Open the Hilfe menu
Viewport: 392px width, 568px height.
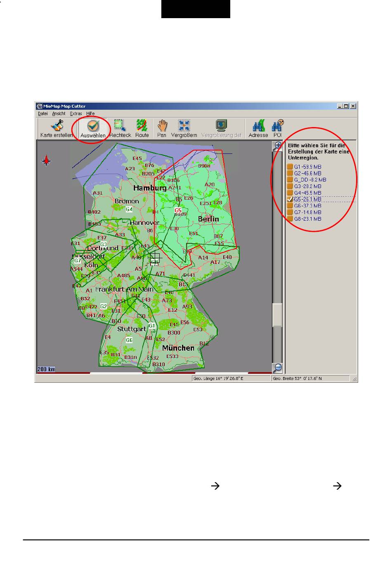tap(90, 113)
